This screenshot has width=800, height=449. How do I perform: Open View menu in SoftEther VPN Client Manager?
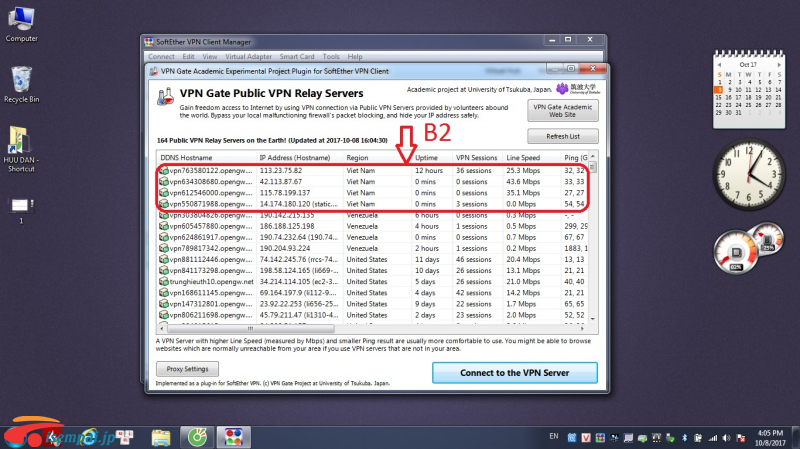tap(210, 57)
